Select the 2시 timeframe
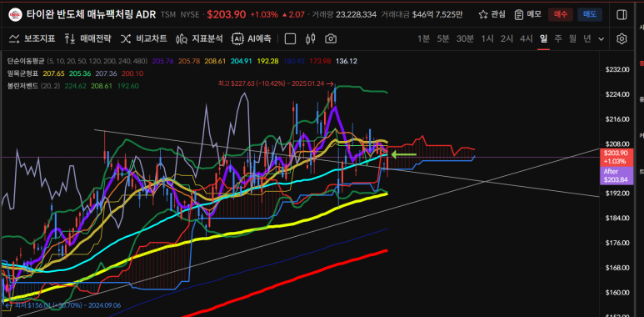Screen dimensions: 644x317 point(507,39)
